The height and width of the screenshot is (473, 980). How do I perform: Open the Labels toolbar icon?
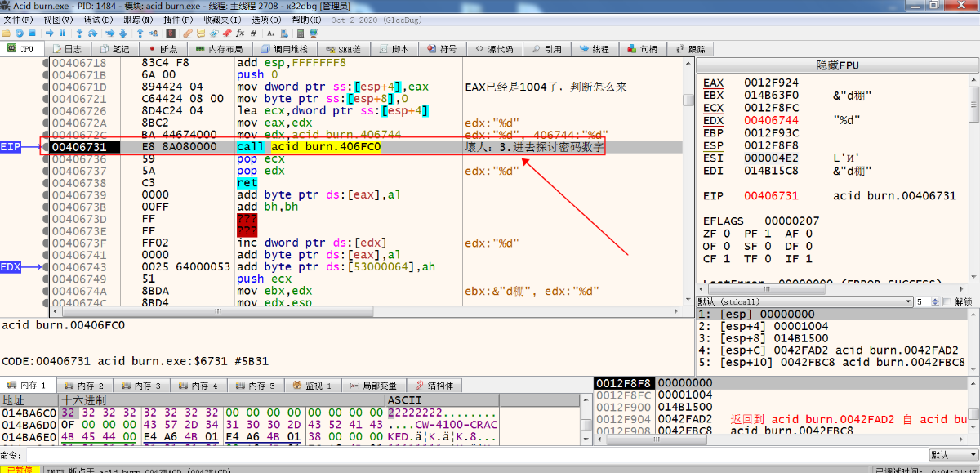point(214,33)
